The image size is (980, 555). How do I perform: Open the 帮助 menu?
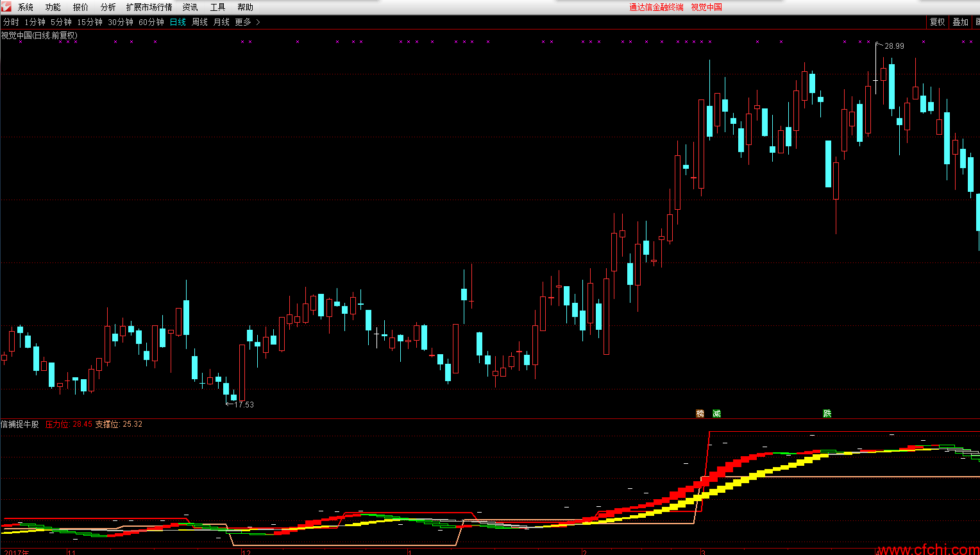click(246, 7)
